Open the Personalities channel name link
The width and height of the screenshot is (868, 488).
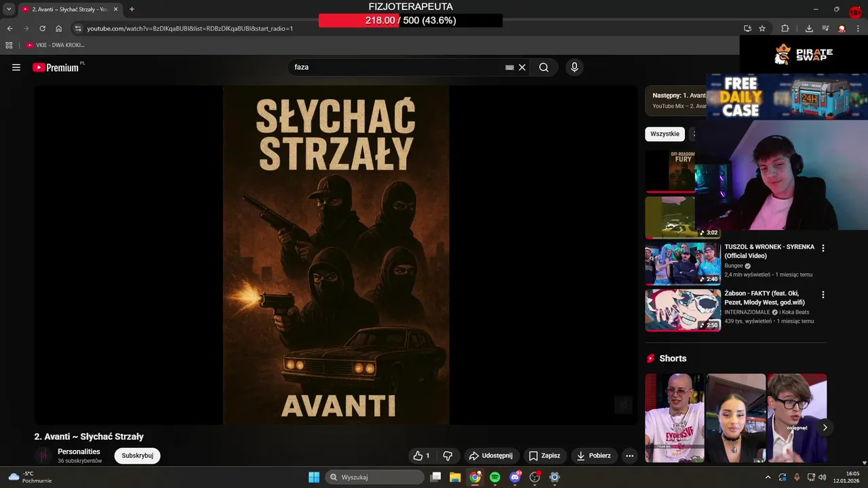click(79, 451)
